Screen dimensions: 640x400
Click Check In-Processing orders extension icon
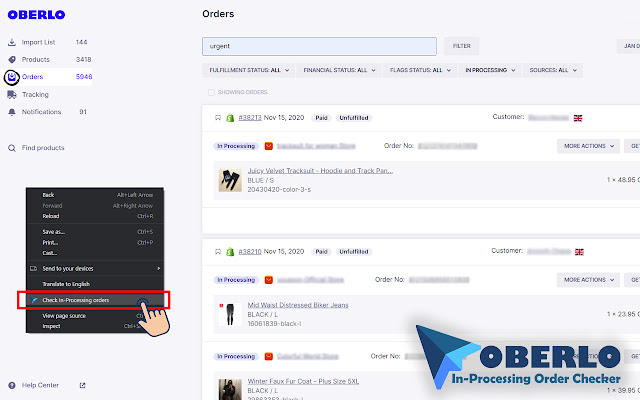tap(34, 300)
